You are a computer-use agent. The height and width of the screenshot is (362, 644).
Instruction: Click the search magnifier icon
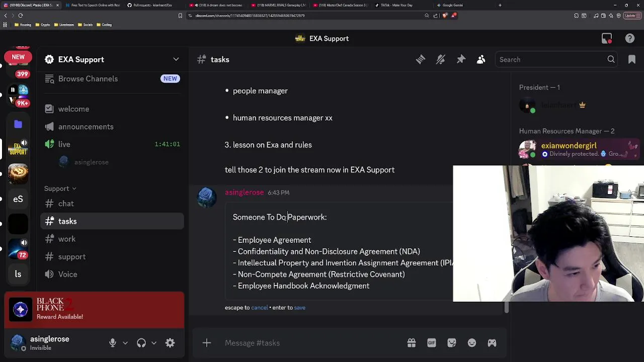click(x=611, y=59)
